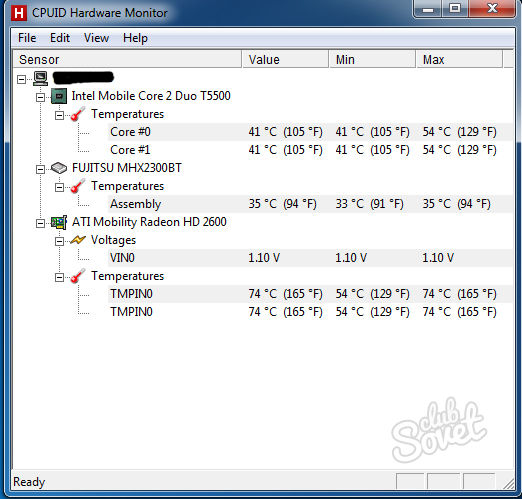Click the red HWMonitor title bar icon
Viewport: 522px width, 499px height.
tap(19, 13)
